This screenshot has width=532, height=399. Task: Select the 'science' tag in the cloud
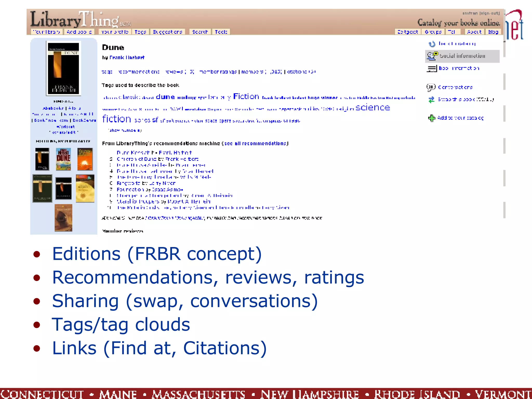tap(373, 107)
